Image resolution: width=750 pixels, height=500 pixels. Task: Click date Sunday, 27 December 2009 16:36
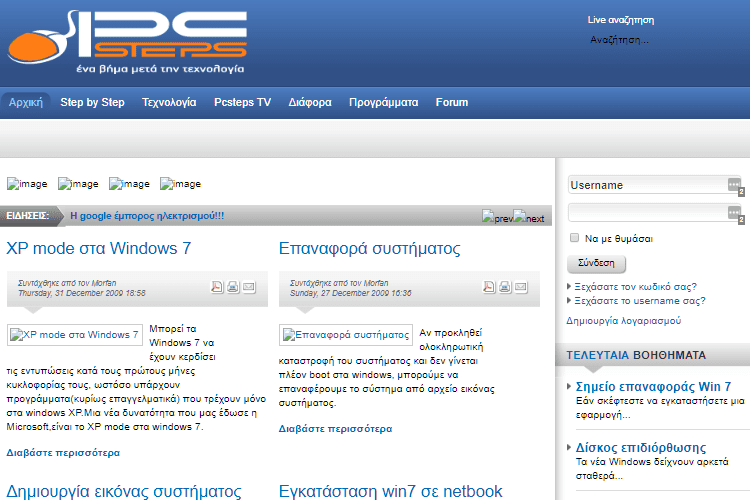coord(351,293)
